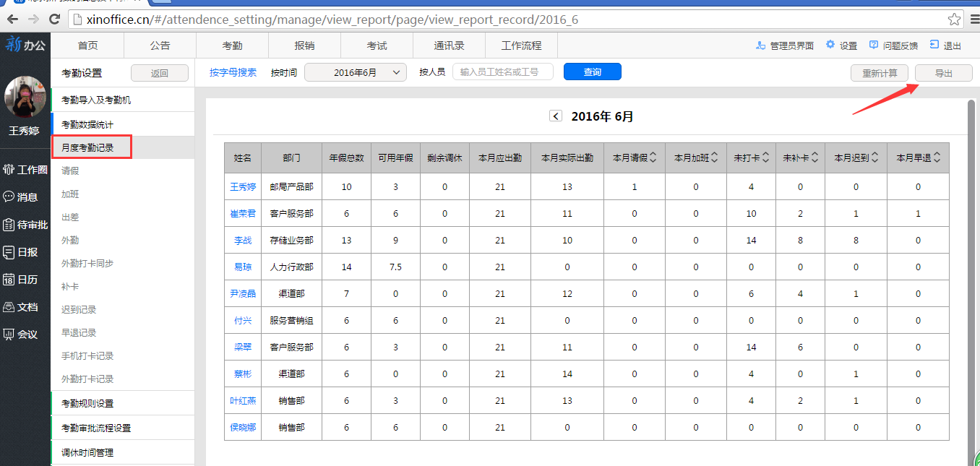980x466 pixels.
Task: Click the 新办公 logo
Action: [x=25, y=45]
